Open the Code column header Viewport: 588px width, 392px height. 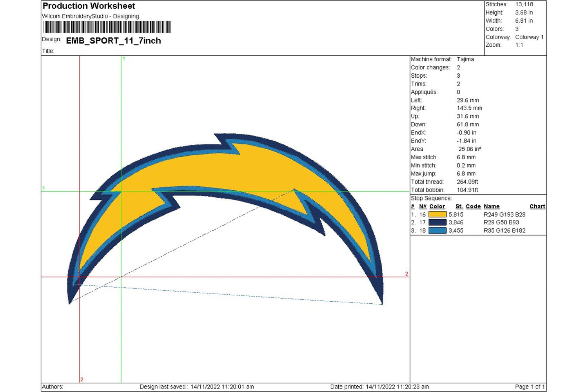(x=473, y=206)
